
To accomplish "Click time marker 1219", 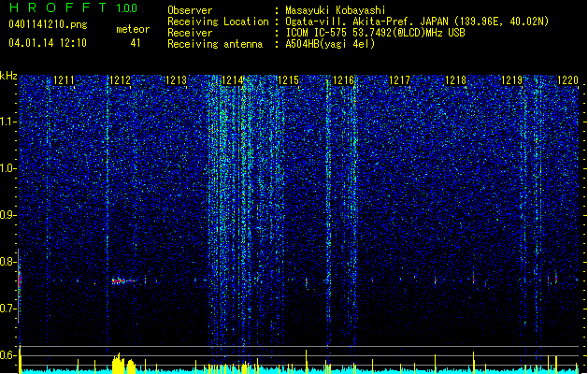I will click(512, 79).
